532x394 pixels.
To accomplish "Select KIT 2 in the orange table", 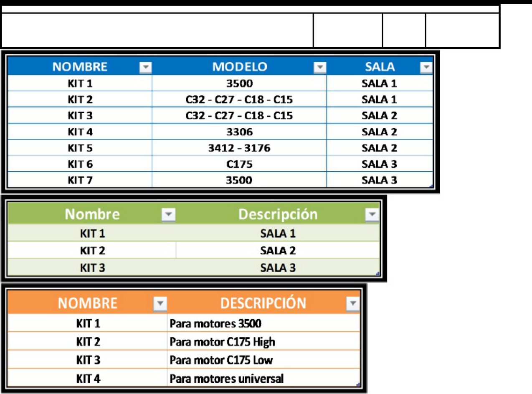I will tap(88, 342).
